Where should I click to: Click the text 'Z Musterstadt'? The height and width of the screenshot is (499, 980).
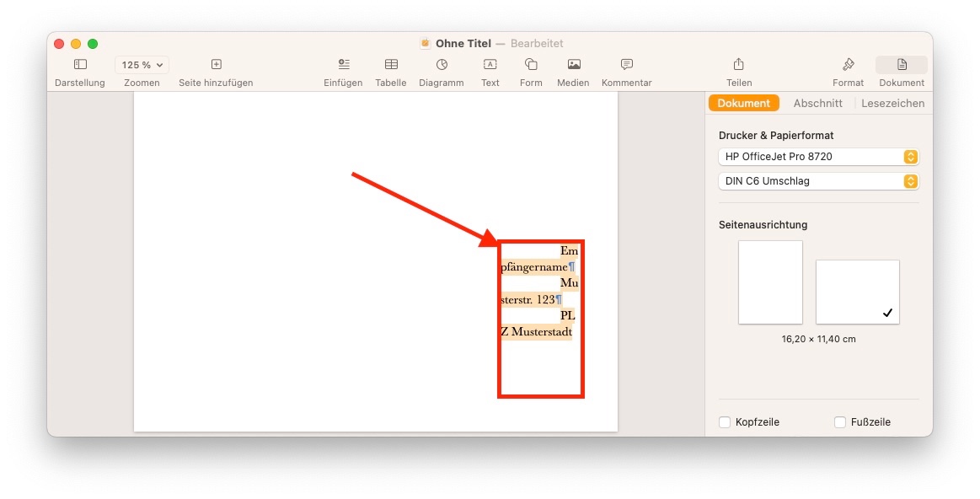point(536,332)
